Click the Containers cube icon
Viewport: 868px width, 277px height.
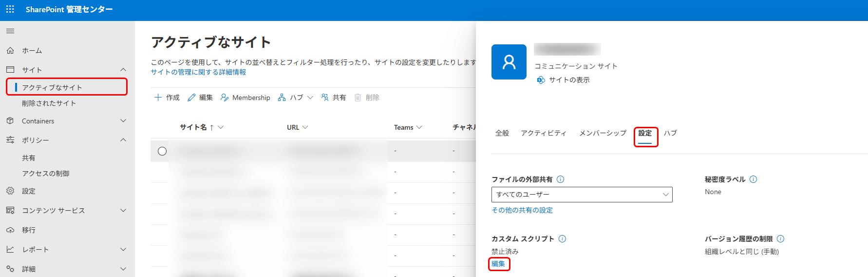(x=10, y=120)
